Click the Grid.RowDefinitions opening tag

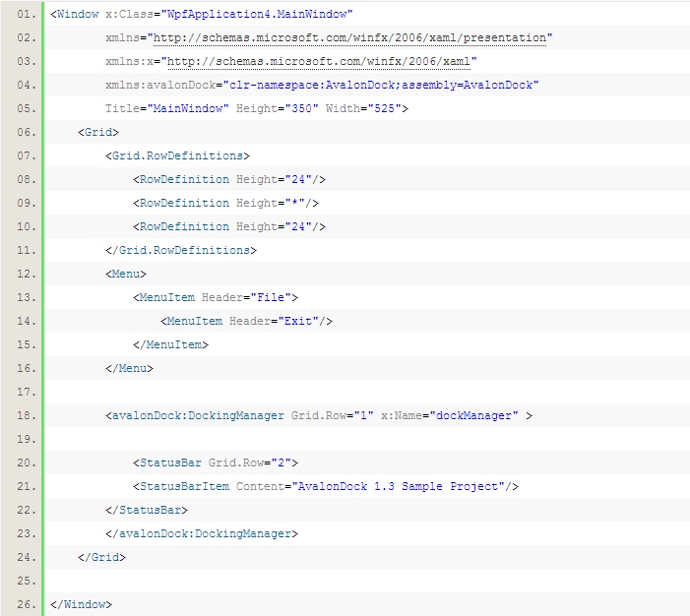(177, 155)
